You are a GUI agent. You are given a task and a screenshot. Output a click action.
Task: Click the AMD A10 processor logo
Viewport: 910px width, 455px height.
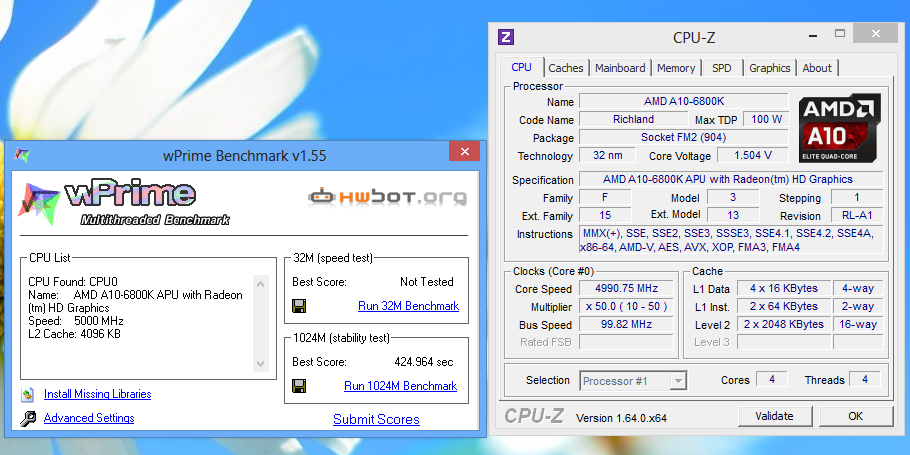click(x=840, y=128)
